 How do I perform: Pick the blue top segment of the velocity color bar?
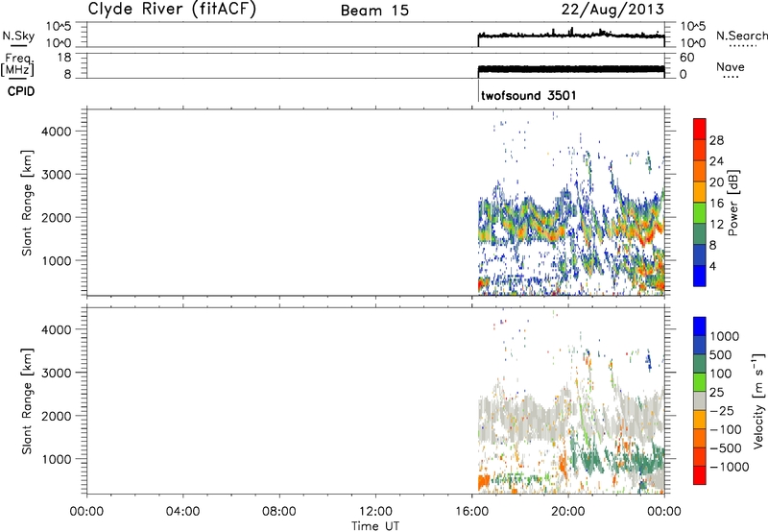point(700,326)
